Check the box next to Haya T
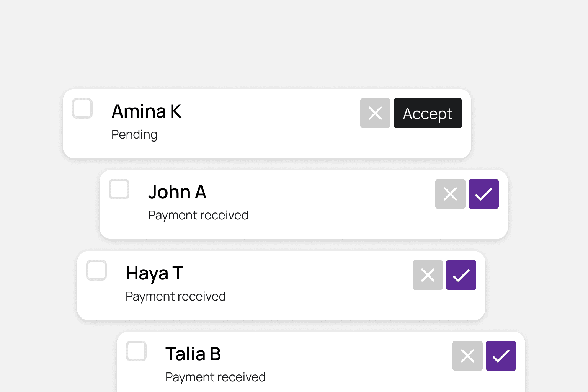 [x=96, y=270]
